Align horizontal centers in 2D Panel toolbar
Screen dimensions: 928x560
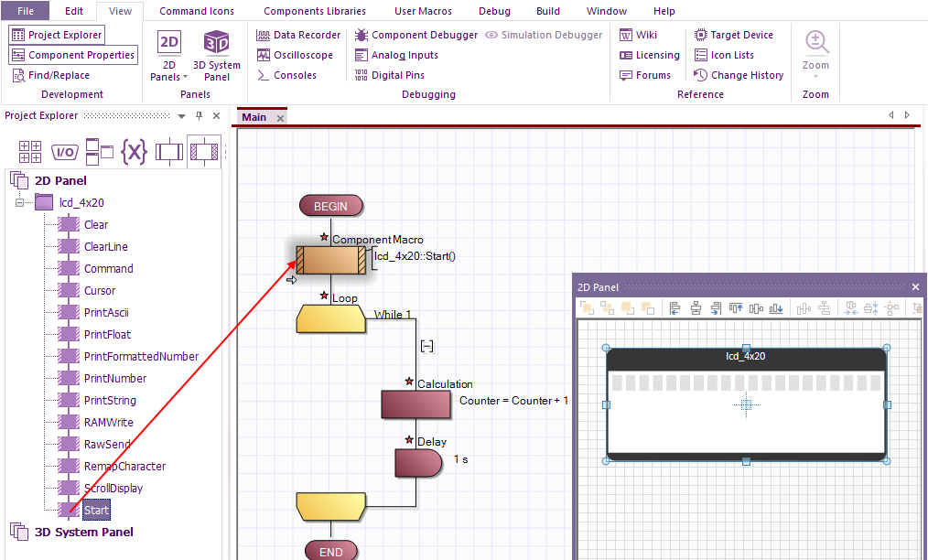tap(696, 307)
